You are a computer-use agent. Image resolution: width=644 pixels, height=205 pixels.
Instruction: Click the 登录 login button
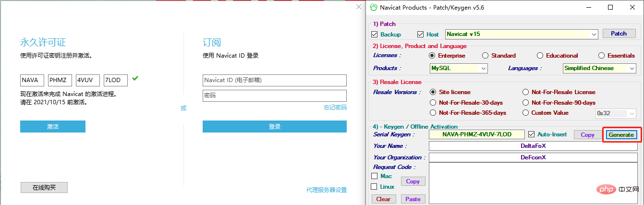(x=275, y=127)
